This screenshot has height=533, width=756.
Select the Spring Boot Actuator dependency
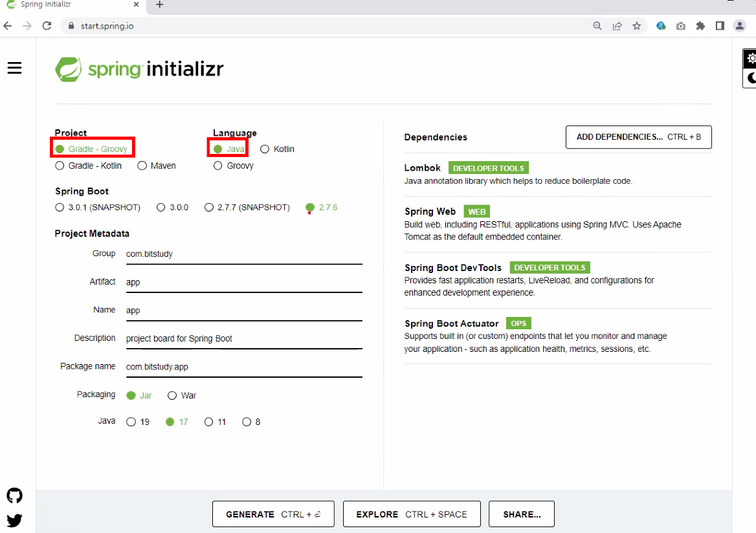pos(558,336)
